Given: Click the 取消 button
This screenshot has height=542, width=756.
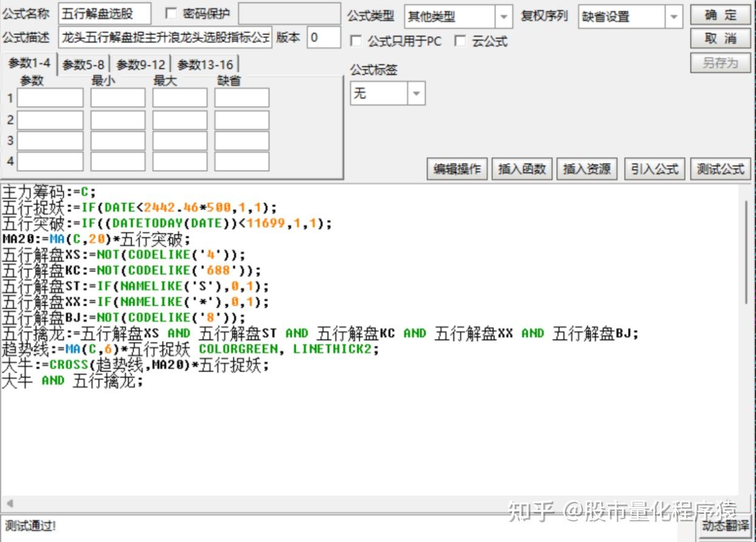Looking at the screenshot, I should (720, 39).
